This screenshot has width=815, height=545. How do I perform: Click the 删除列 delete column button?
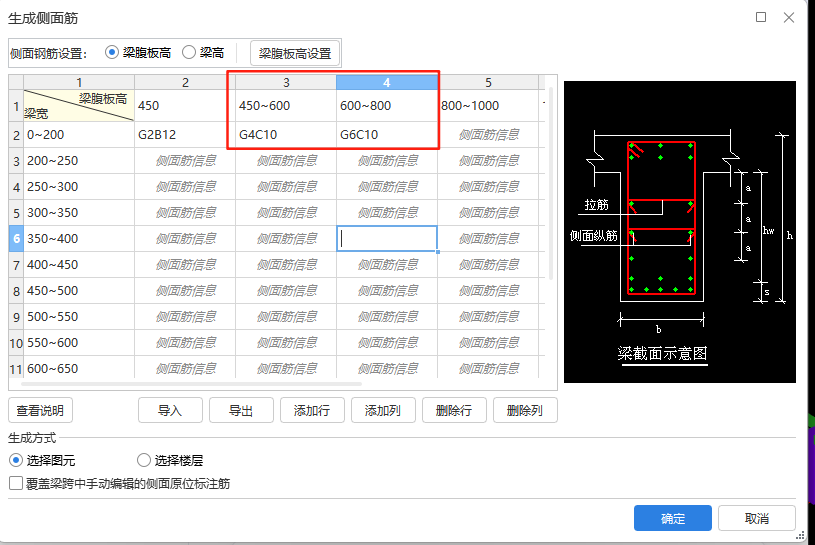tap(525, 410)
